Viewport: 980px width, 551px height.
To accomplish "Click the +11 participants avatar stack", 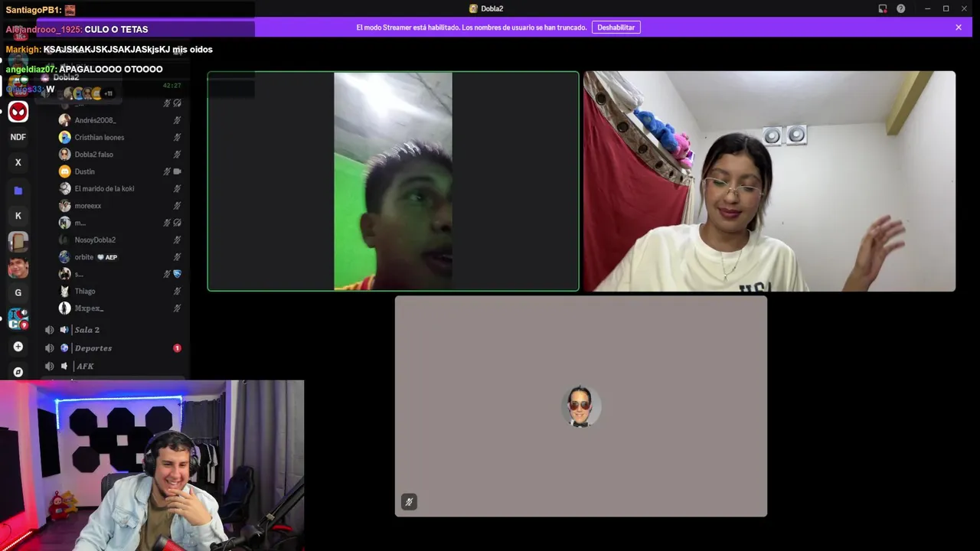I will tap(88, 93).
